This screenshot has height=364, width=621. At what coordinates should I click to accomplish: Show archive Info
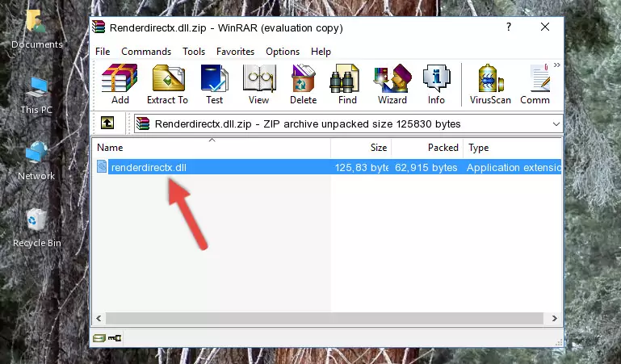tap(436, 84)
